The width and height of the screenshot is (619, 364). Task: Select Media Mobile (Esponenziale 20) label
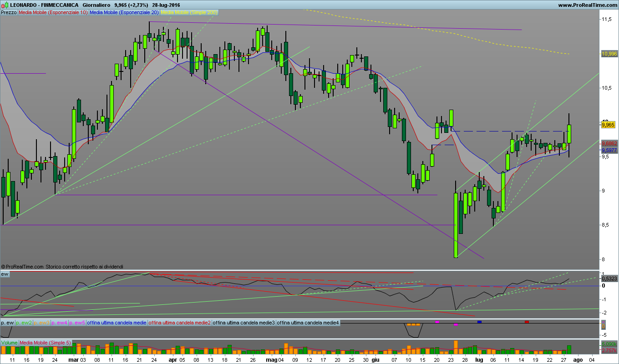tap(124, 13)
